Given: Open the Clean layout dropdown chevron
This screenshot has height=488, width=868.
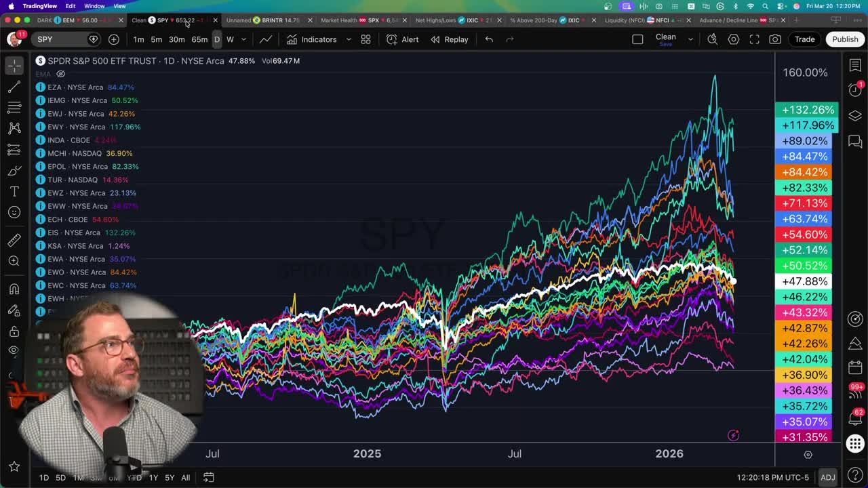Looking at the screenshot, I should click(x=690, y=39).
